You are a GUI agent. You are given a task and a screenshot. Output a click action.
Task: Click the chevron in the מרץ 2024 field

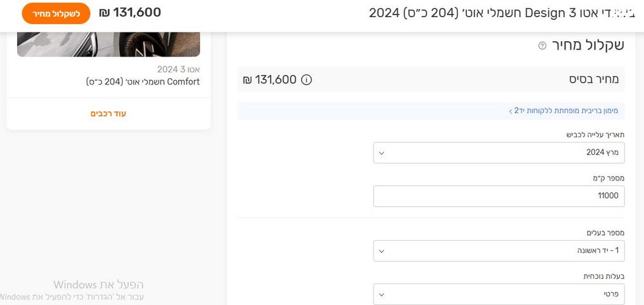tap(381, 152)
